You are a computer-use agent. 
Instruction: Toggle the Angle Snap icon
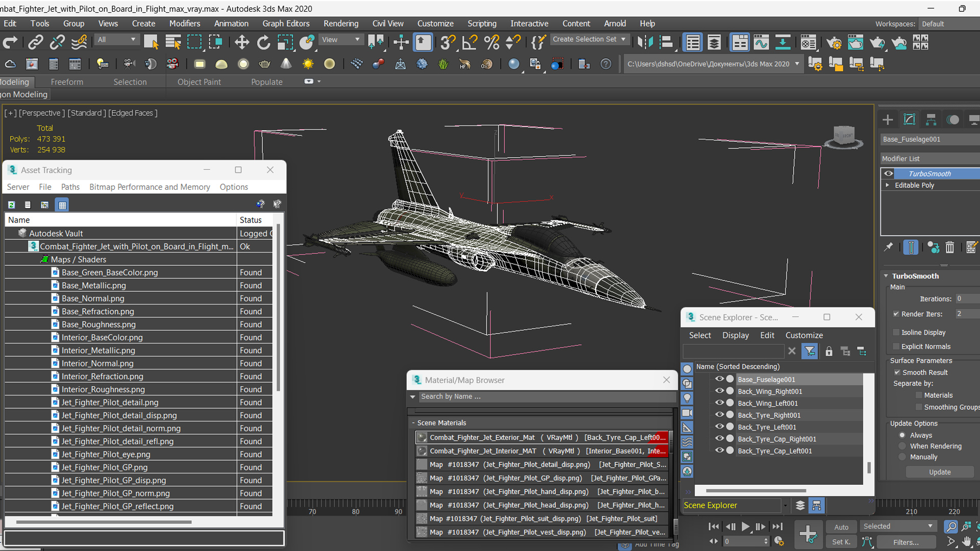click(x=470, y=42)
